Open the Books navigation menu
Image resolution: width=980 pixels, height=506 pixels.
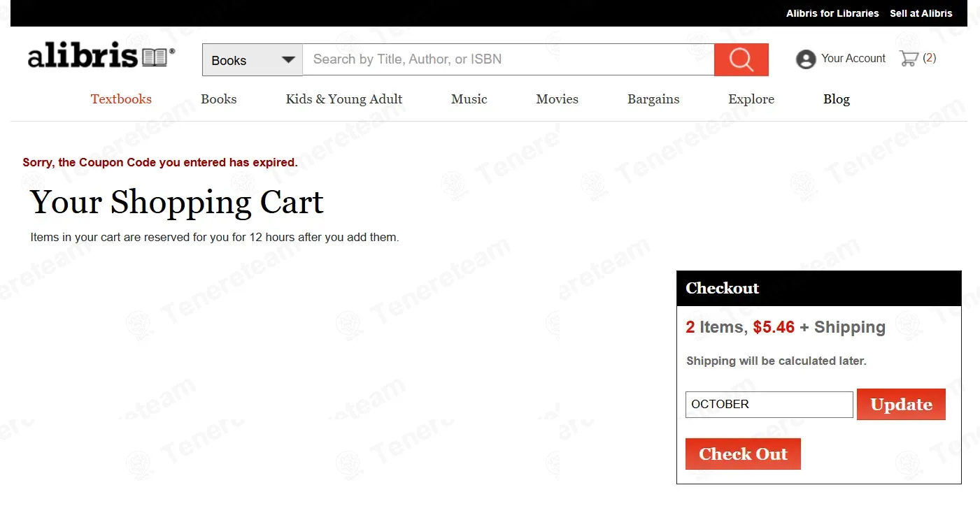point(219,99)
